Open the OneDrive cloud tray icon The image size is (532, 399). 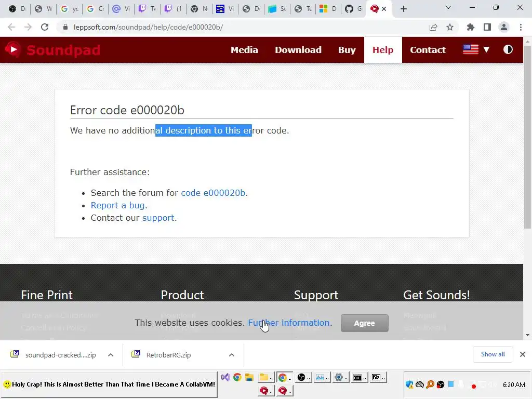click(420, 384)
